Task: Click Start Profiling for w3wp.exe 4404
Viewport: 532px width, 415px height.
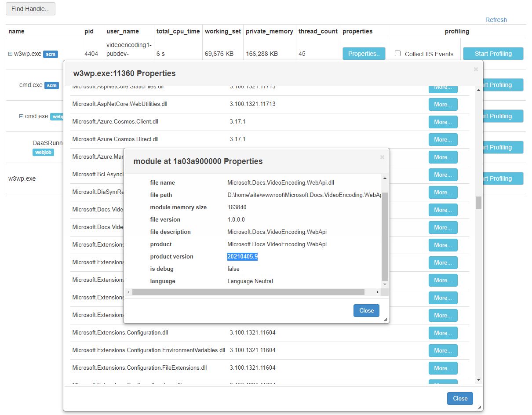Action: pyautogui.click(x=493, y=54)
